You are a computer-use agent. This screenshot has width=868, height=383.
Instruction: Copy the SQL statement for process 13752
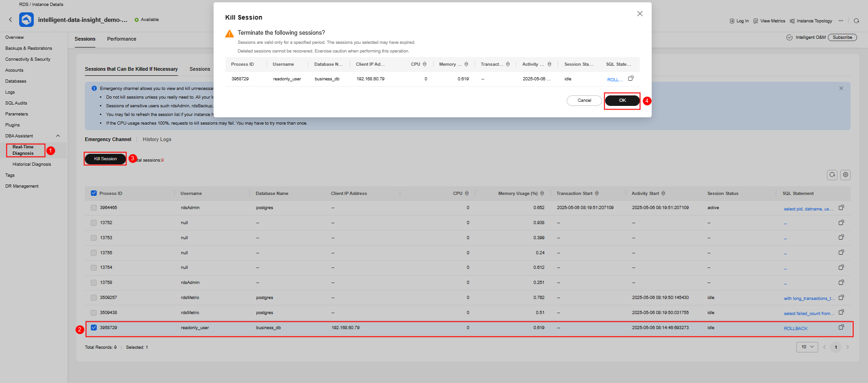841,223
